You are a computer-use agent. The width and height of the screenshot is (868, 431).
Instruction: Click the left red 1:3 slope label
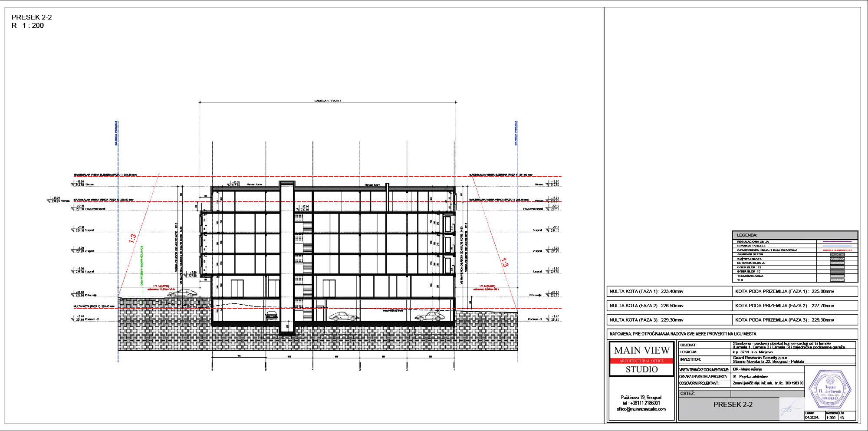[132, 238]
